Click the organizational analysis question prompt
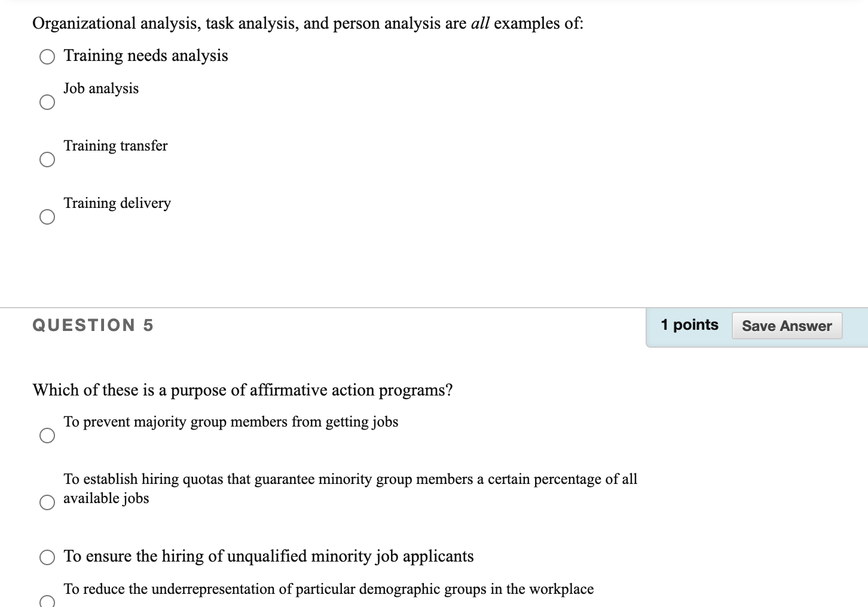The width and height of the screenshot is (868, 607). (308, 23)
